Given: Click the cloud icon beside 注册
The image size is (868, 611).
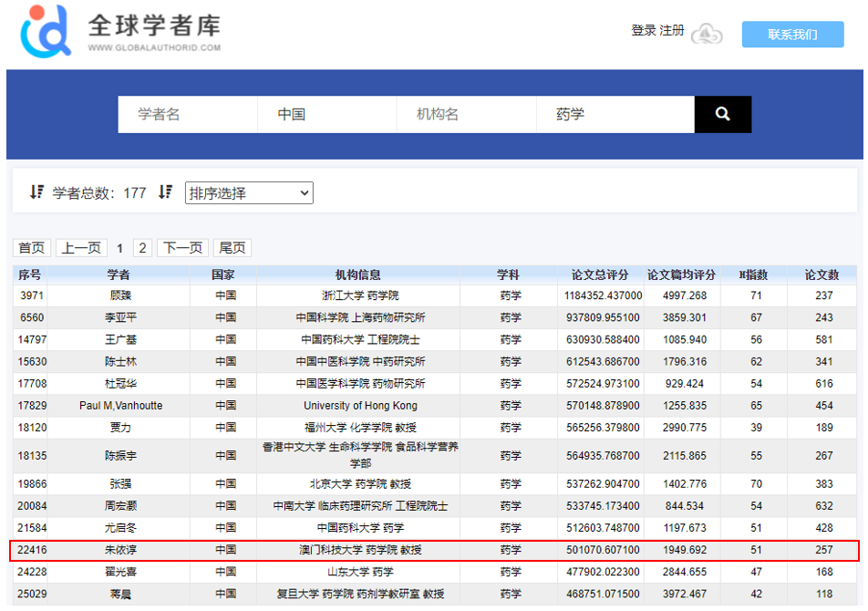Looking at the screenshot, I should pos(707,35).
